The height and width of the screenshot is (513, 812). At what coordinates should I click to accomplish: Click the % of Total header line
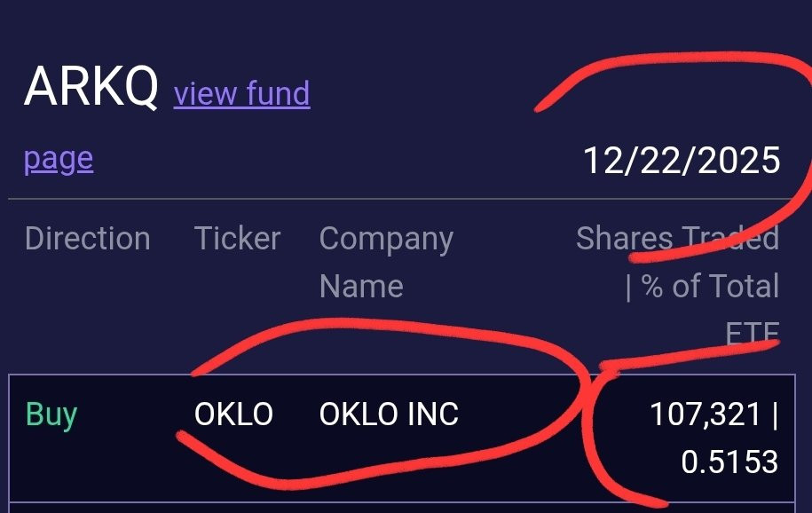click(702, 287)
